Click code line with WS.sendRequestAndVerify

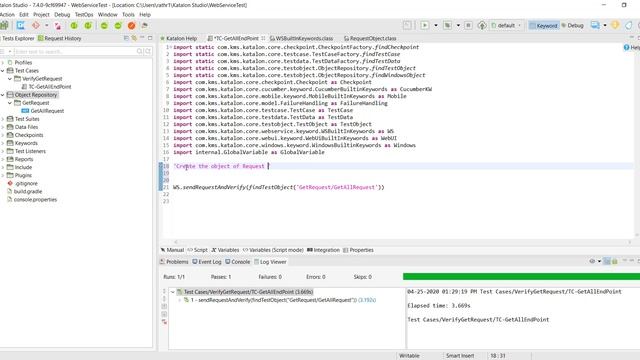279,187
